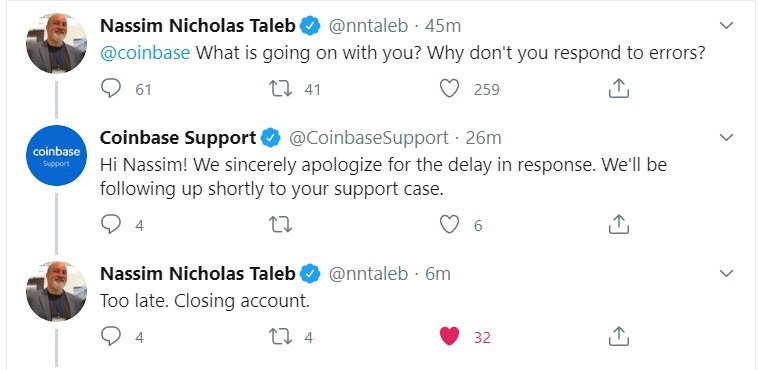Open the @coinbase mention link
The height and width of the screenshot is (370, 759).
pyautogui.click(x=145, y=52)
